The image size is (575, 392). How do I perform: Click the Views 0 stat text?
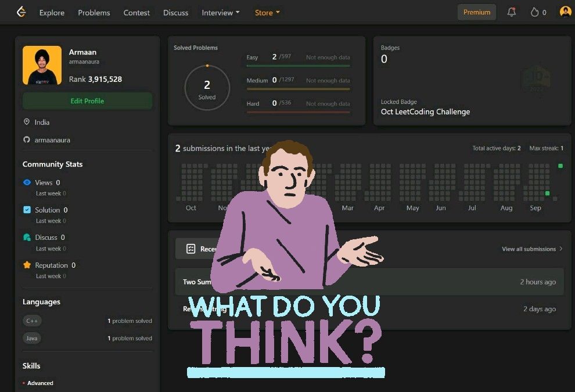coord(47,182)
